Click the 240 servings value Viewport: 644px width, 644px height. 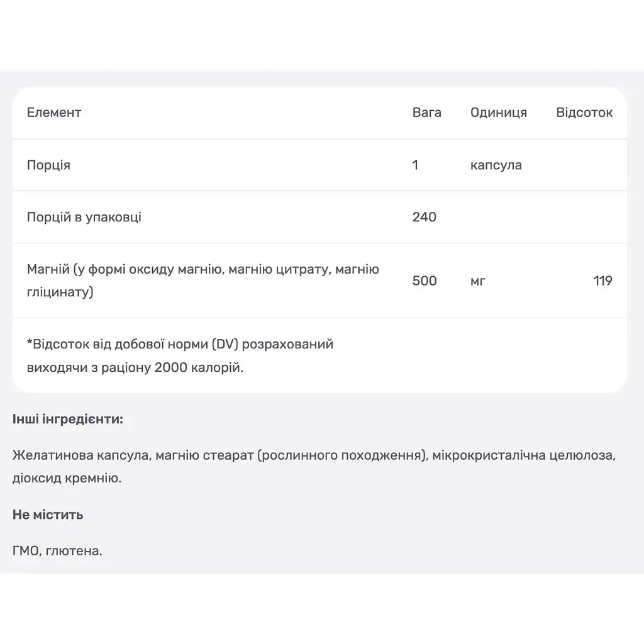(425, 217)
